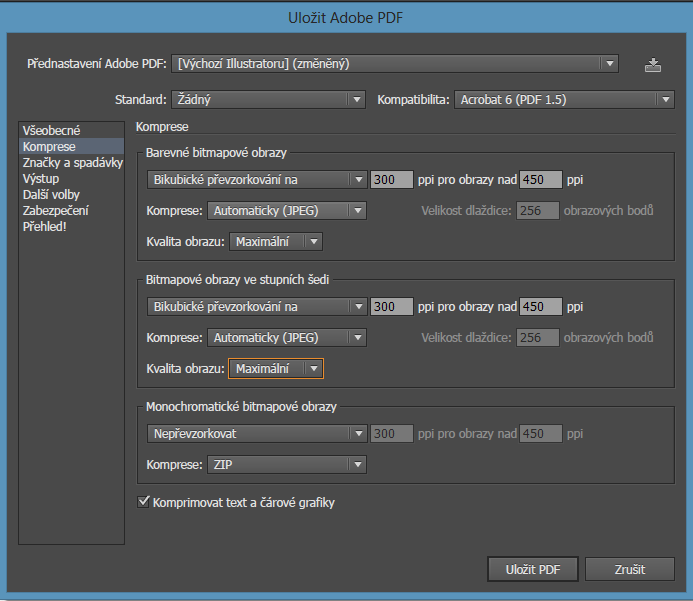Open color images Komprese Automaticky (JPEG) dropdown
This screenshot has width=693, height=601.
pos(286,211)
